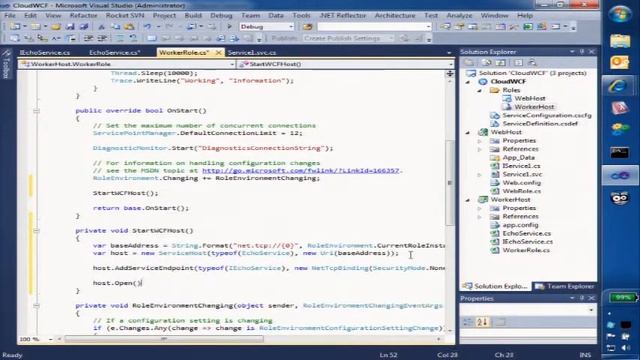
Task: Collapse the RoleEnvironmentChanging method outlining box
Action: 36,305
